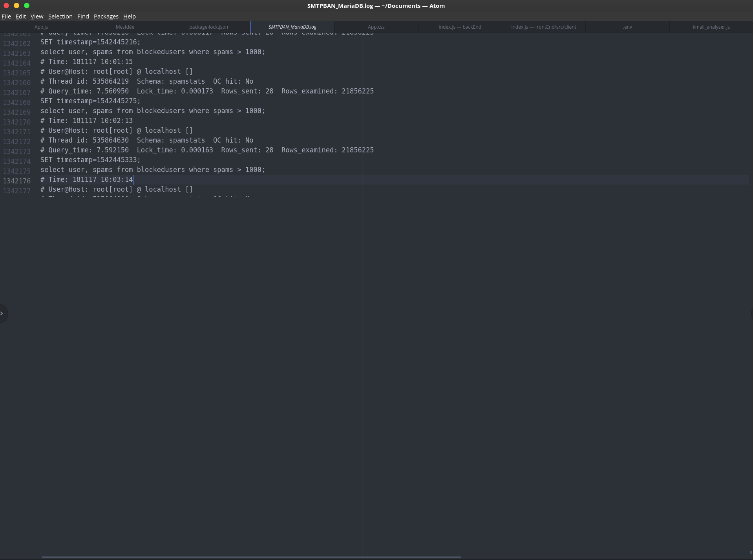Open the .env file tab

click(x=627, y=27)
